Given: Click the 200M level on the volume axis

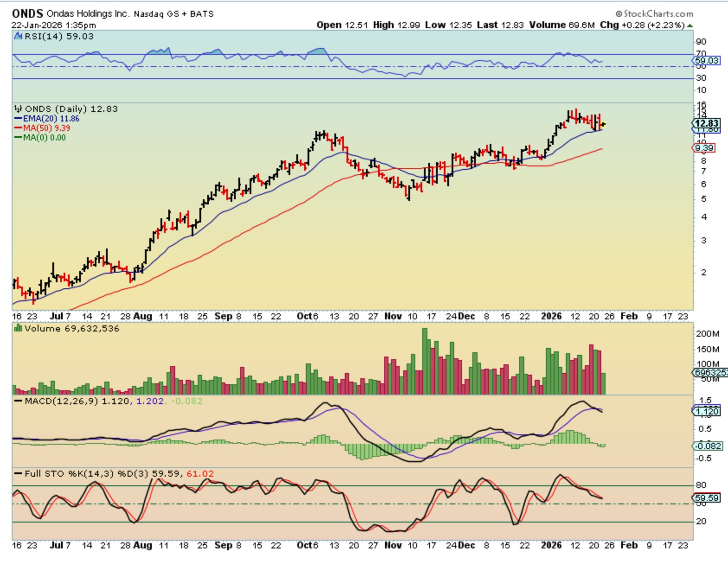Looking at the screenshot, I should [x=708, y=334].
